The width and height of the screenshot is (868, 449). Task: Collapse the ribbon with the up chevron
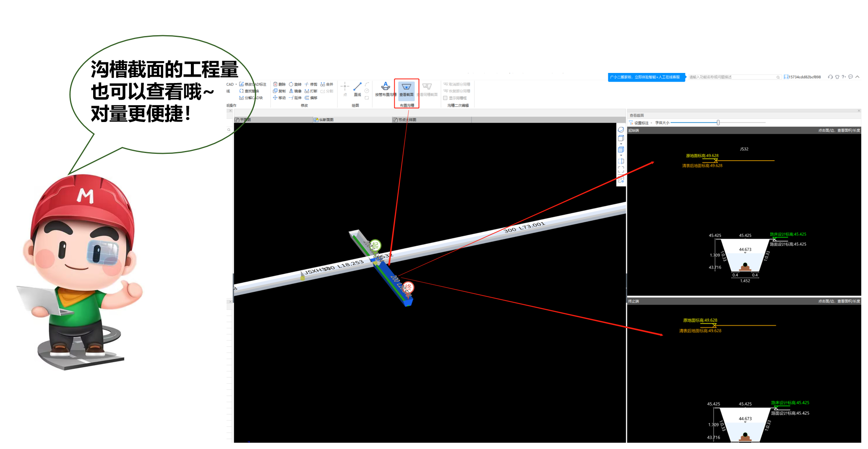[858, 77]
